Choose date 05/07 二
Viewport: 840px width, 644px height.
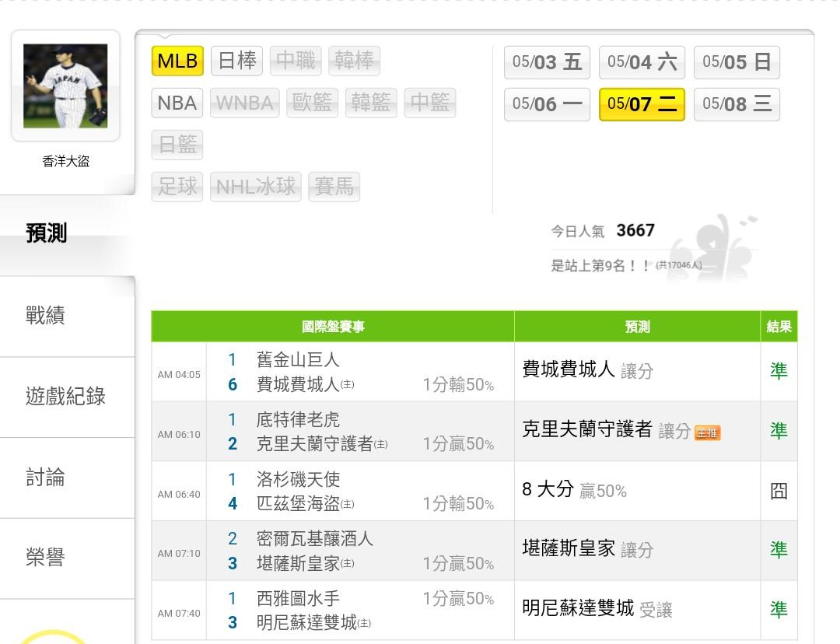pyautogui.click(x=642, y=104)
